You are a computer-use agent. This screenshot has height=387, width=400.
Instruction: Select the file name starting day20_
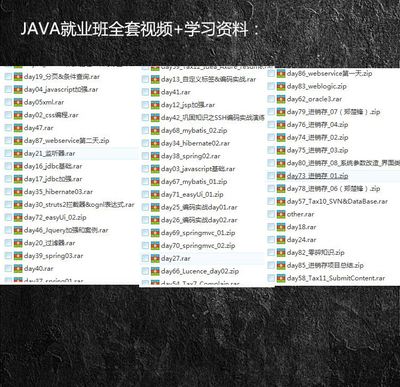coord(50,243)
